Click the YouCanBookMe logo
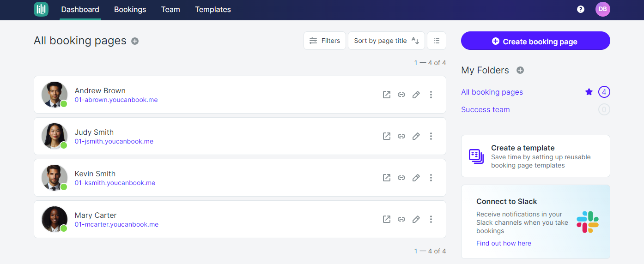The image size is (644, 264). pyautogui.click(x=41, y=9)
